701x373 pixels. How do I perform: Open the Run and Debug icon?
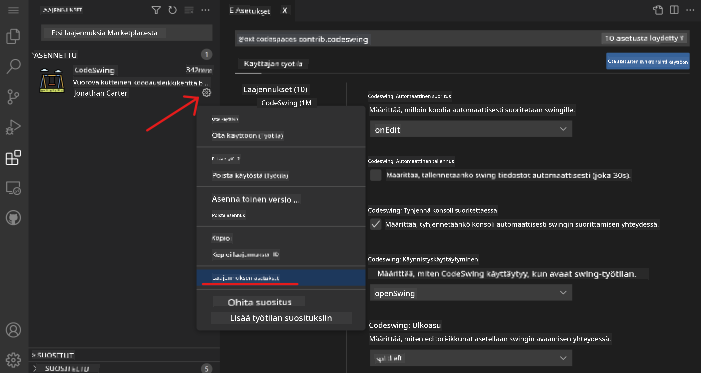13,127
